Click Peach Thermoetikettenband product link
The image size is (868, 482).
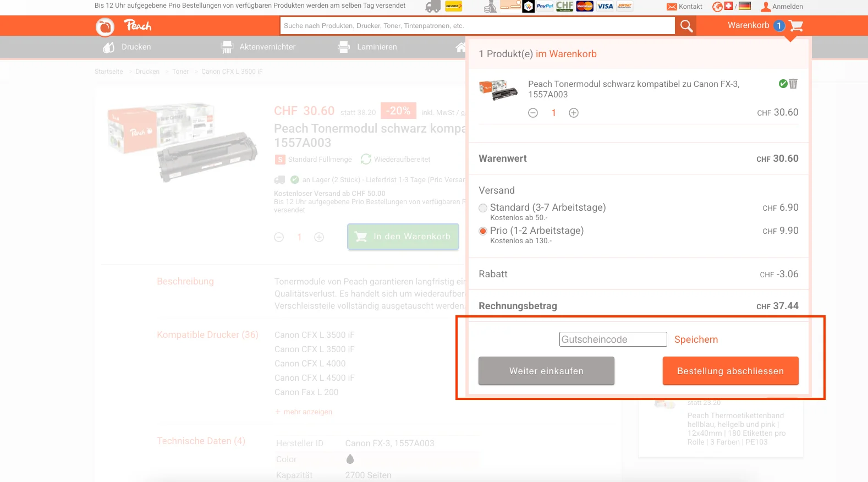click(737, 429)
